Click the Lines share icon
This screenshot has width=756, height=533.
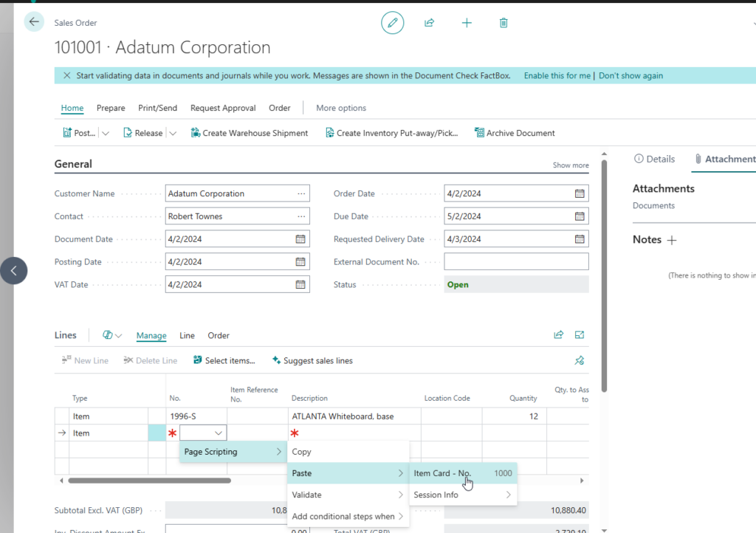[558, 335]
